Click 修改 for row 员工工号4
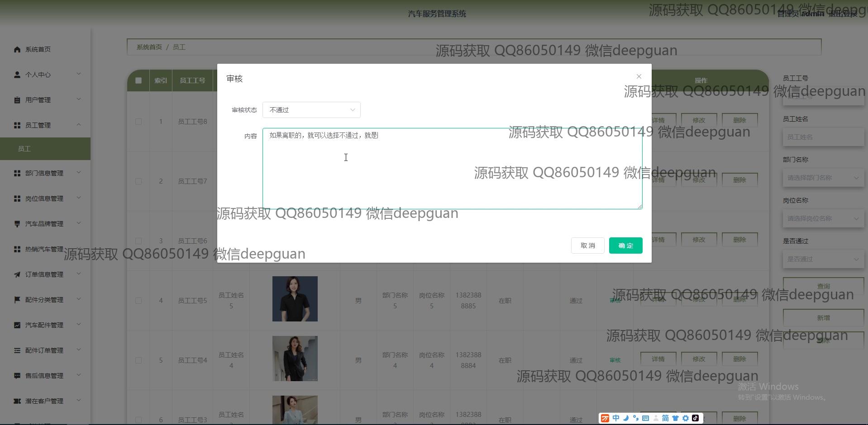The height and width of the screenshot is (425, 868). coord(699,359)
